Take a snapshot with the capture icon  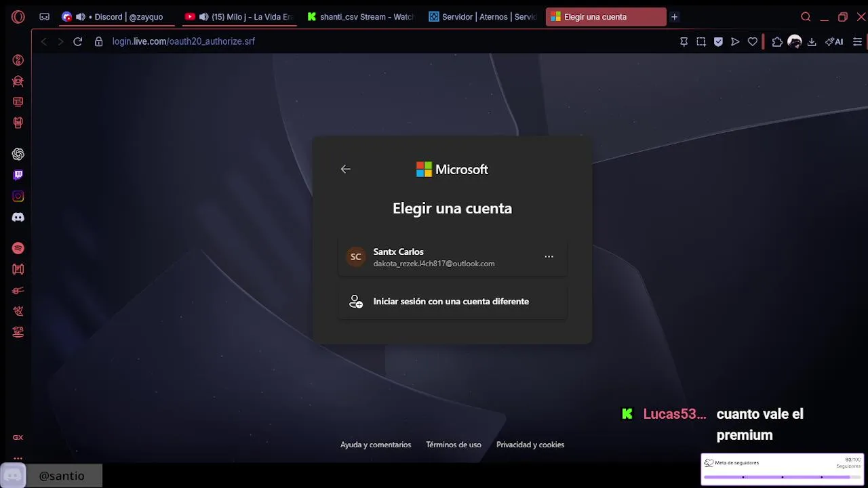(701, 42)
